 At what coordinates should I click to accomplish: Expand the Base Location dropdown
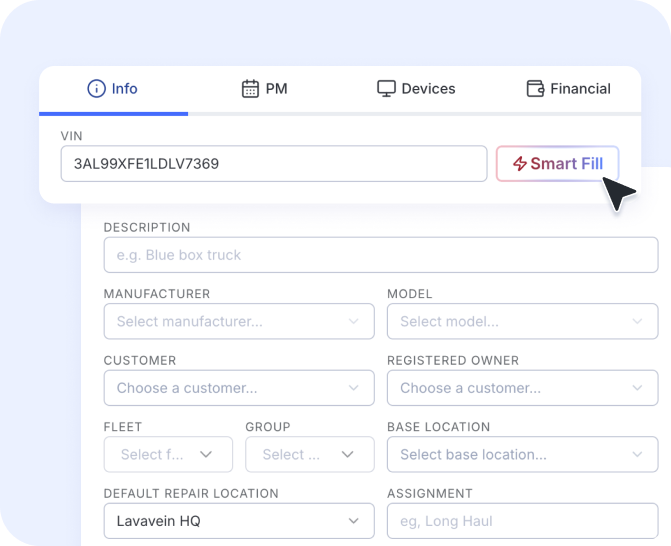point(522,454)
